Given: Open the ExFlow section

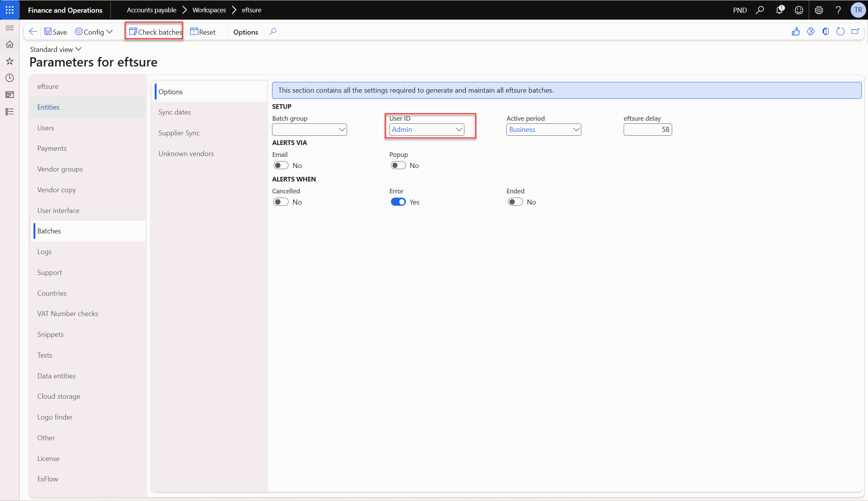Looking at the screenshot, I should pyautogui.click(x=88, y=479).
